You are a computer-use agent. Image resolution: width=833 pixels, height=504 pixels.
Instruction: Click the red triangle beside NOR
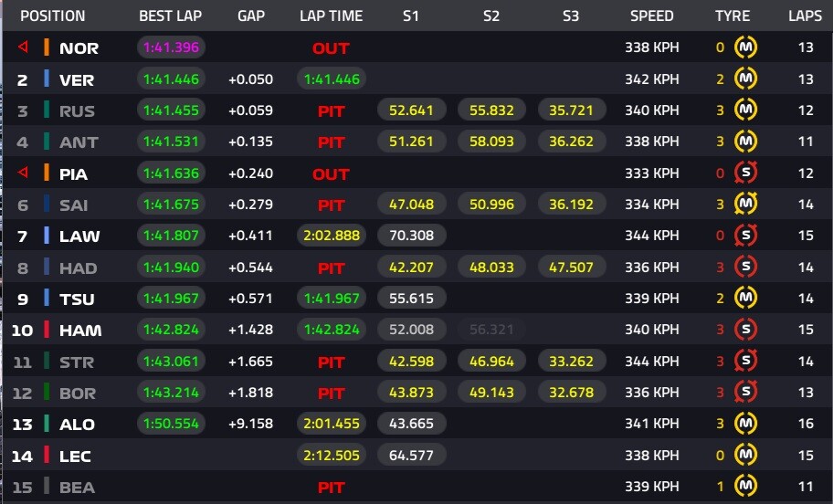point(23,47)
